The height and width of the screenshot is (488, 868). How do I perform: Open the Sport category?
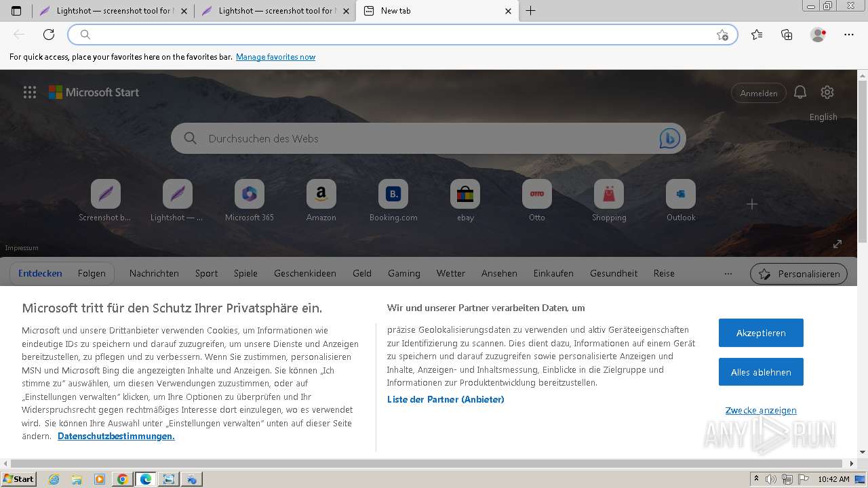[206, 274]
